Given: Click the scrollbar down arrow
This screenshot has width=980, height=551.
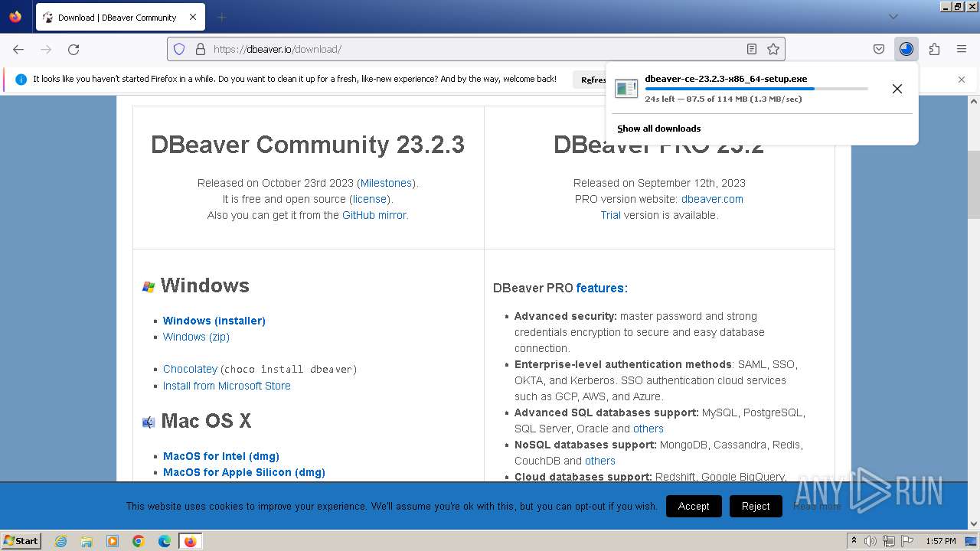Looking at the screenshot, I should 974,524.
